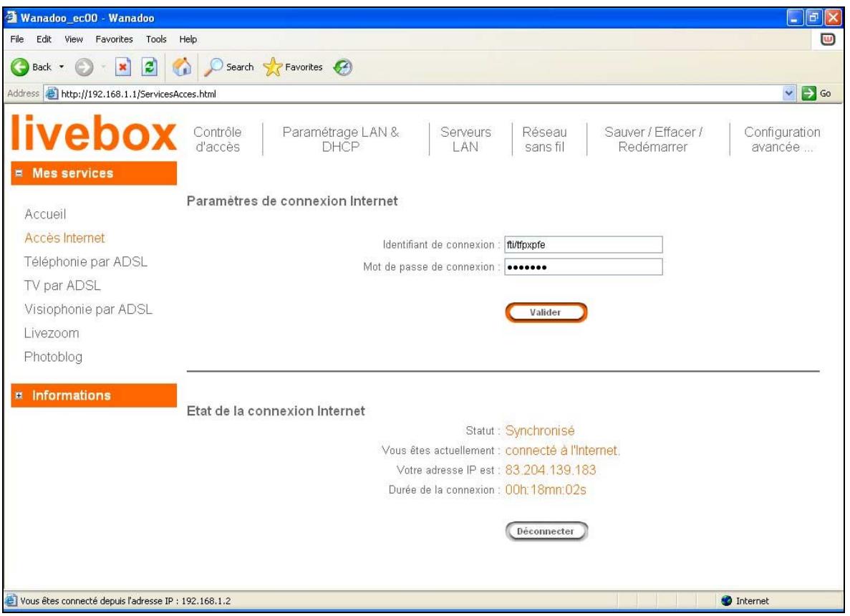Open Visiophonie par ADSL
The image size is (850, 616).
point(88,309)
